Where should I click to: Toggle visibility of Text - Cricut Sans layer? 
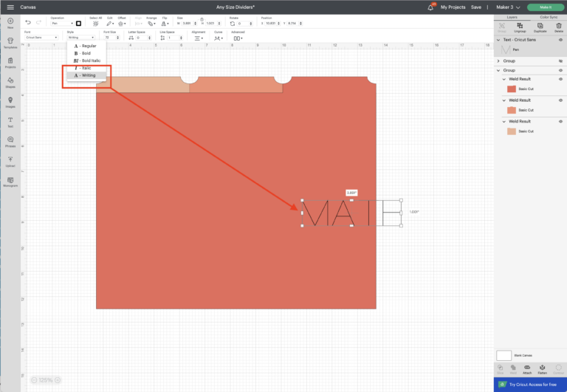[x=561, y=40]
